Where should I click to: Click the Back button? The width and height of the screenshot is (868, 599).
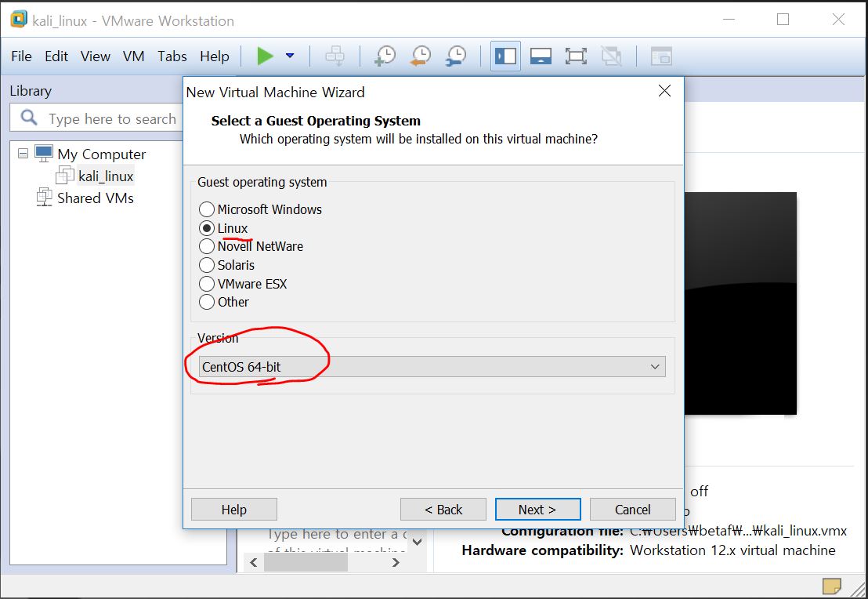(x=443, y=510)
